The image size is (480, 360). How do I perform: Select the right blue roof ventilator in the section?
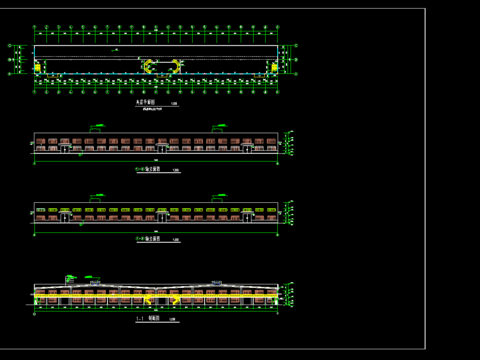[217, 283]
